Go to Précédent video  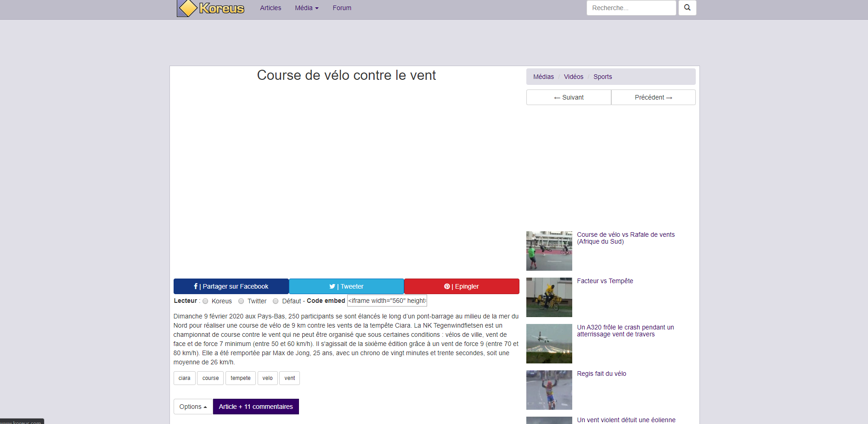(x=653, y=97)
